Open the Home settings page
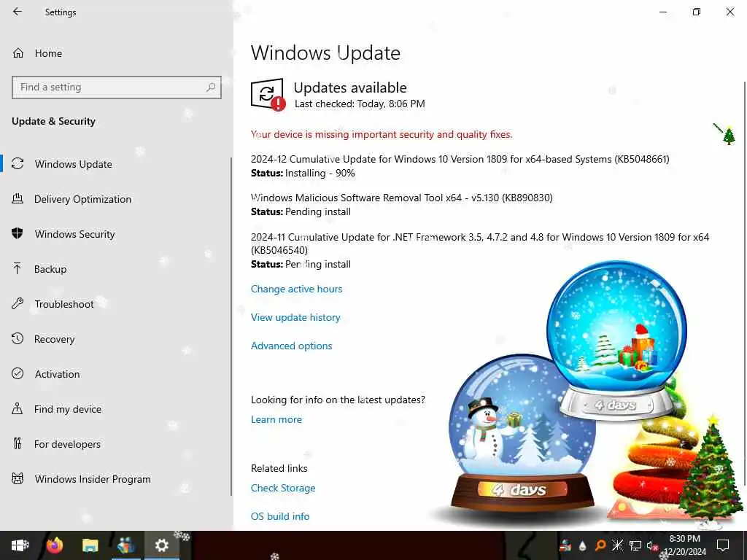The width and height of the screenshot is (747, 560). [48, 53]
